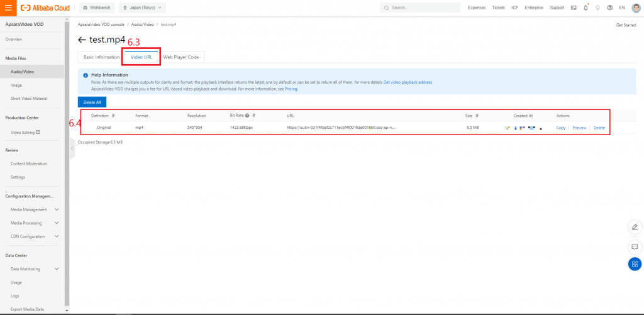Screen dimensions: 644x315
Task: Expand Media Processing menu
Action: tap(57, 223)
